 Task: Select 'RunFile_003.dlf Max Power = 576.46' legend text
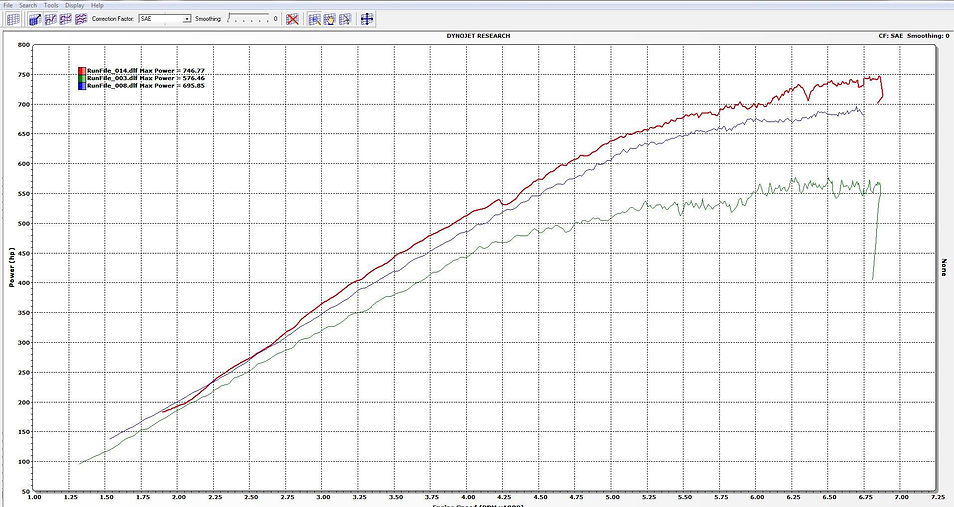(x=145, y=79)
